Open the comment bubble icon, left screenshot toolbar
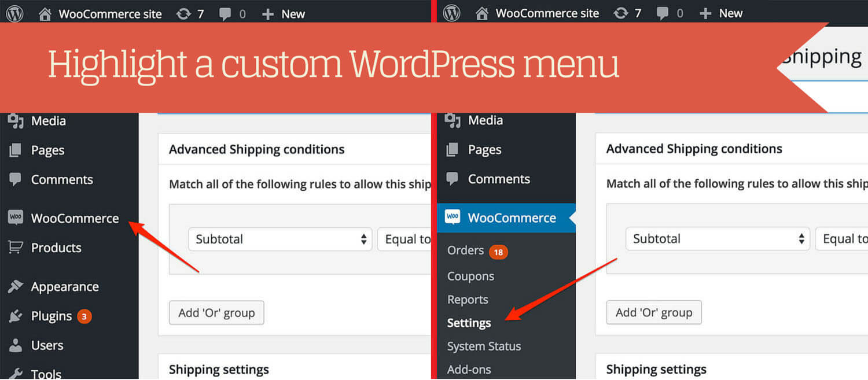 (225, 14)
